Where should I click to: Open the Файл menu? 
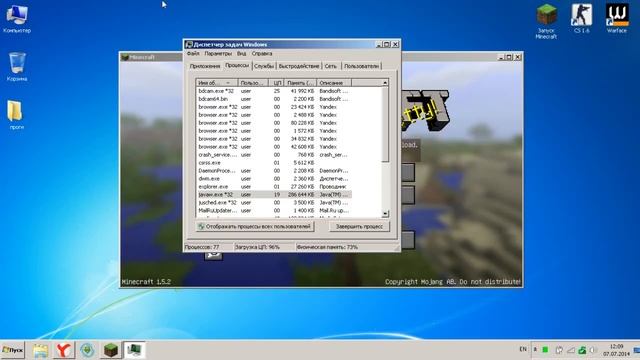[193, 53]
